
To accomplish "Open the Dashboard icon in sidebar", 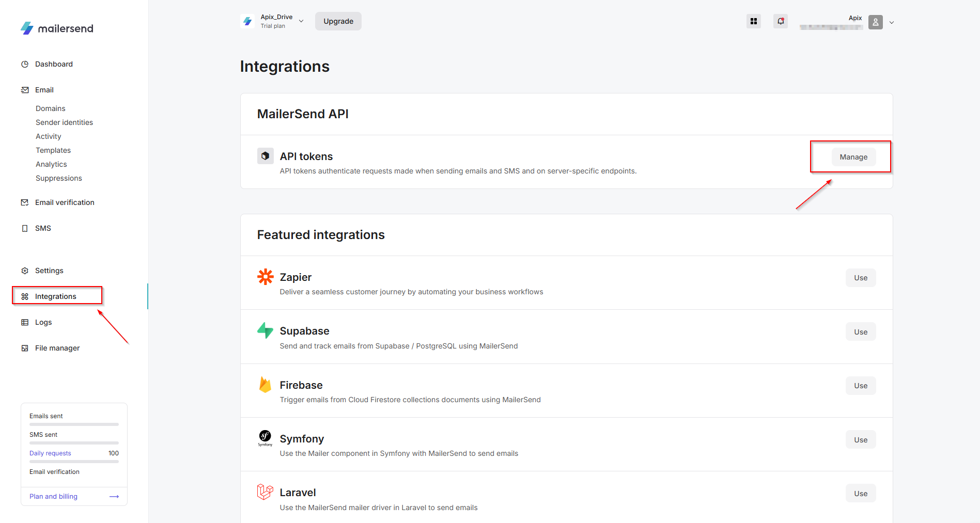I will point(25,64).
